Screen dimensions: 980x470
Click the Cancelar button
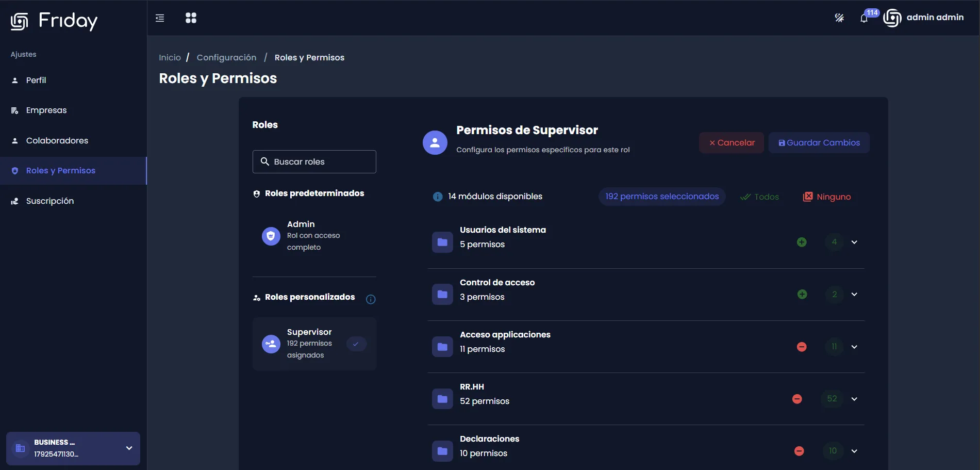point(732,143)
